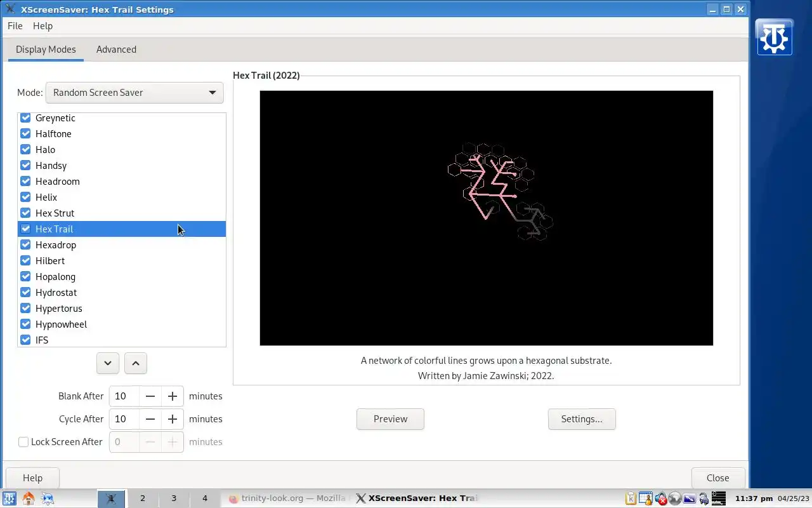Viewport: 812px width, 508px height.
Task: Select Hopalong in the saver list
Action: click(x=122, y=276)
